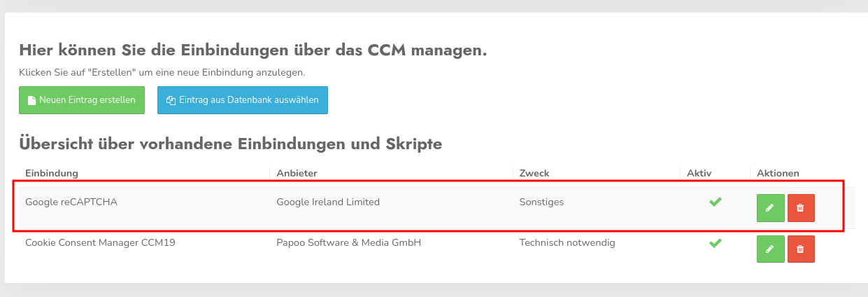
Task: Click the Aktionen column header
Action: point(778,173)
